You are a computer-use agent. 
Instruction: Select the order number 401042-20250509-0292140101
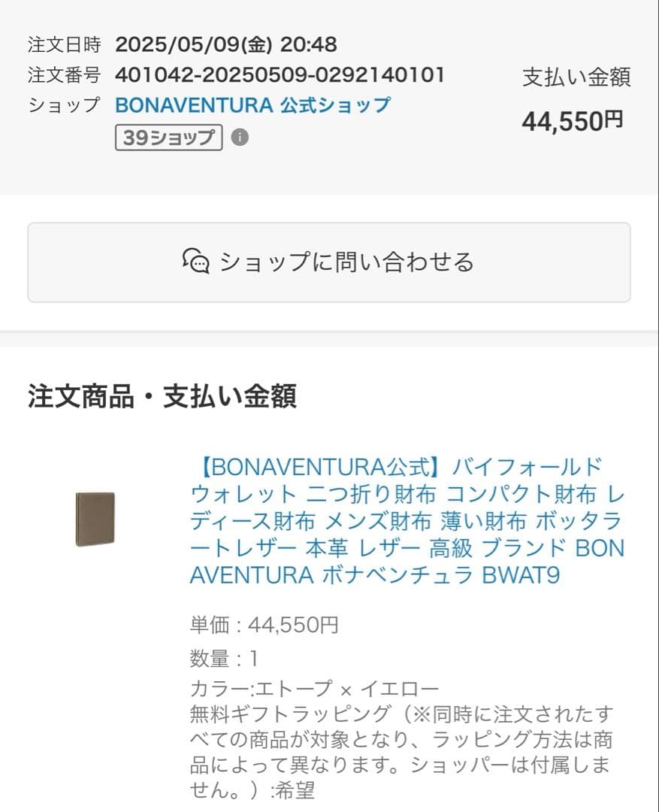click(278, 74)
